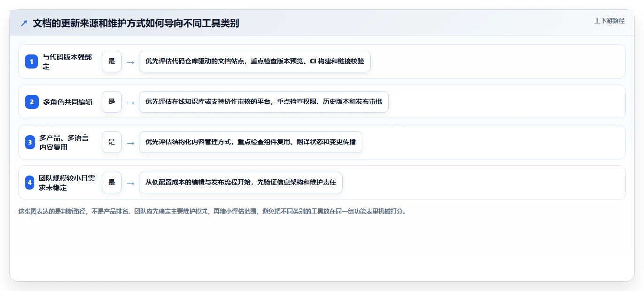Click the arrow in the 团队规模较小 row

(130, 183)
